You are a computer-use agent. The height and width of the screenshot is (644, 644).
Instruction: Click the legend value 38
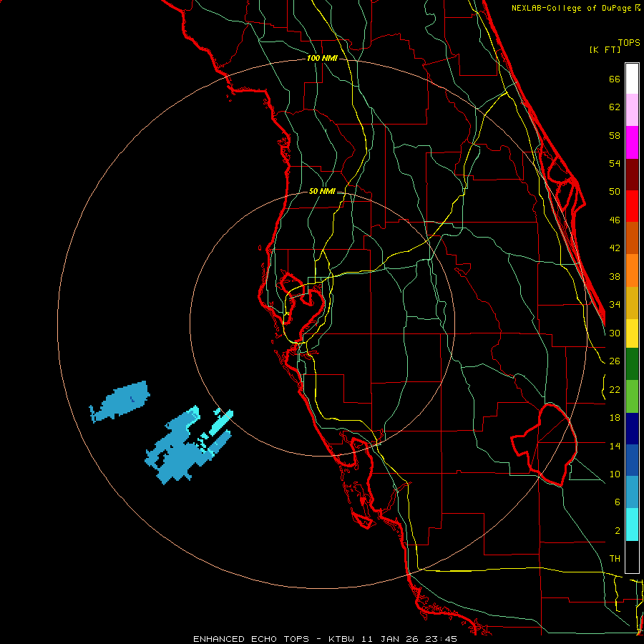(615, 276)
